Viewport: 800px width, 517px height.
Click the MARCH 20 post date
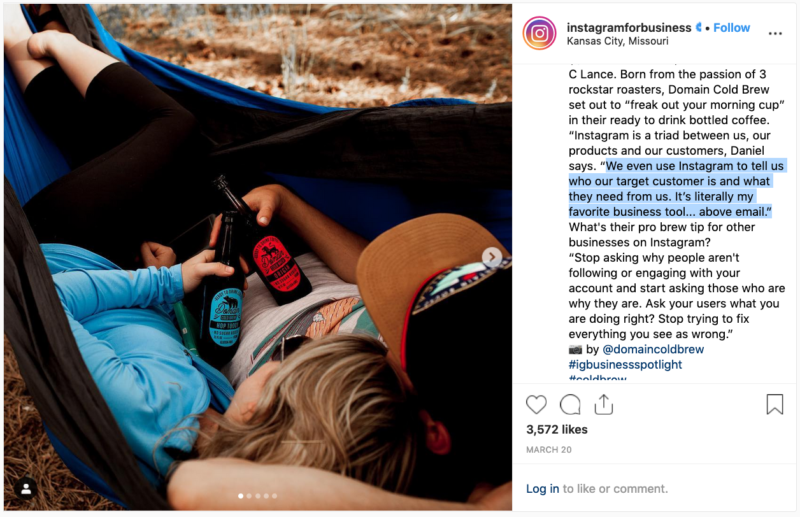coord(548,450)
